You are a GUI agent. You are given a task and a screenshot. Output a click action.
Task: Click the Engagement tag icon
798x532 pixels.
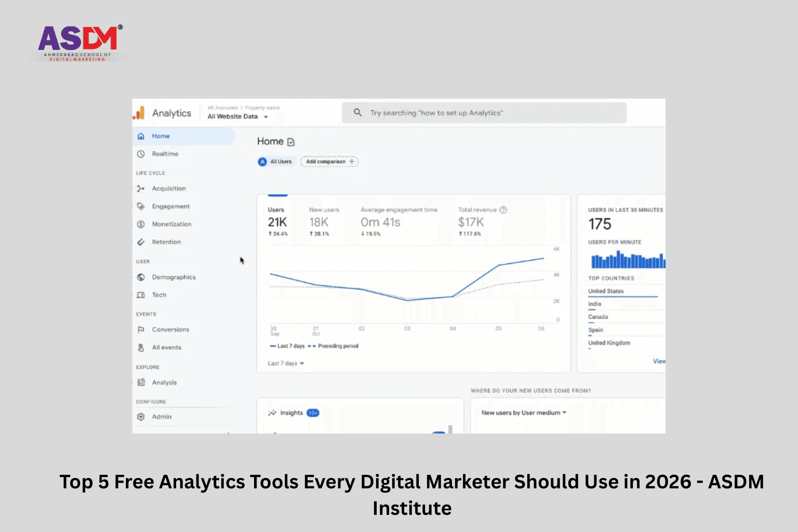tap(141, 206)
